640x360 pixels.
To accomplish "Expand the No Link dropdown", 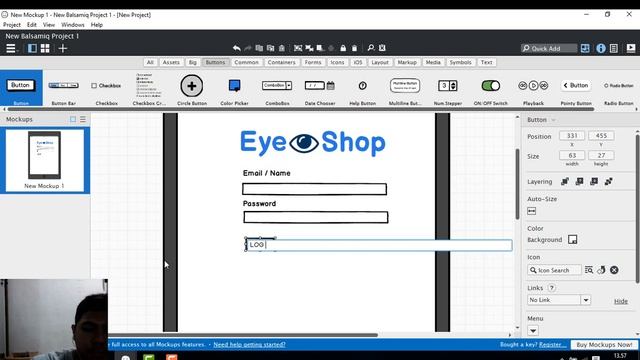I will point(586,300).
